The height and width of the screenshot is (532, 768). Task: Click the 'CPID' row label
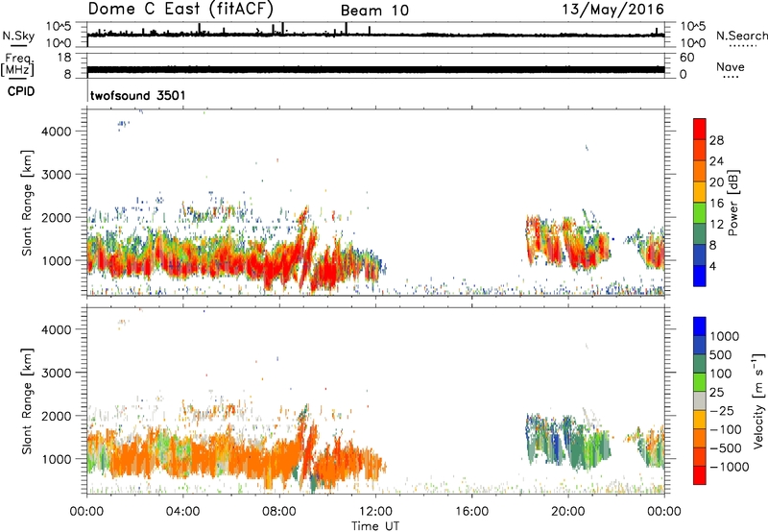coord(21,91)
